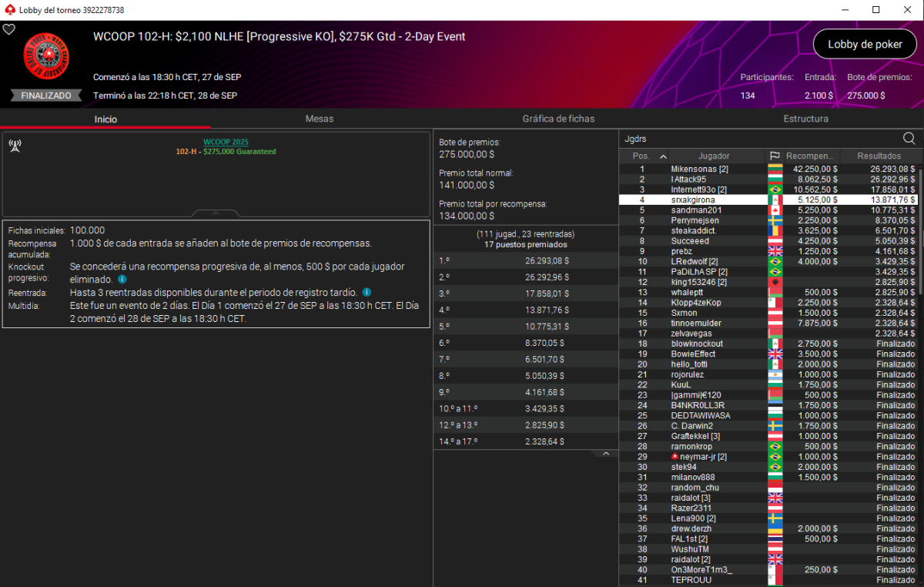Open the Estructura tab
Image resolution: width=924 pixels, height=587 pixels.
coord(806,119)
